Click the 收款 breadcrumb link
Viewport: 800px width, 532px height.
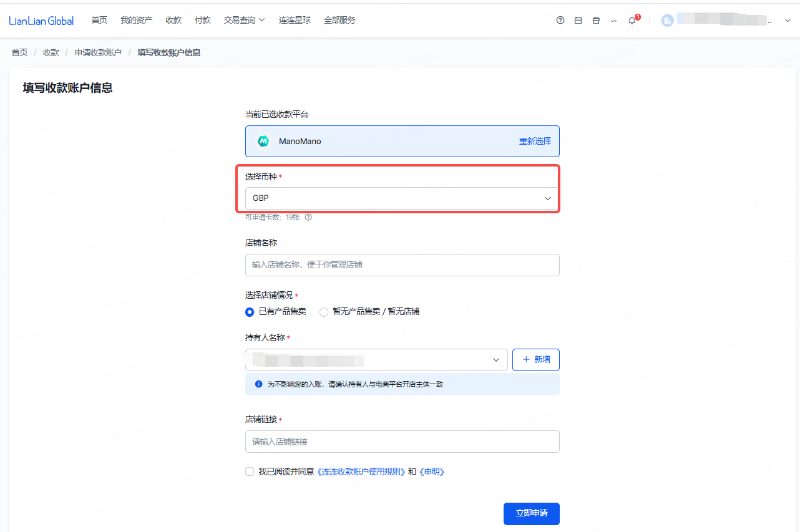click(51, 52)
